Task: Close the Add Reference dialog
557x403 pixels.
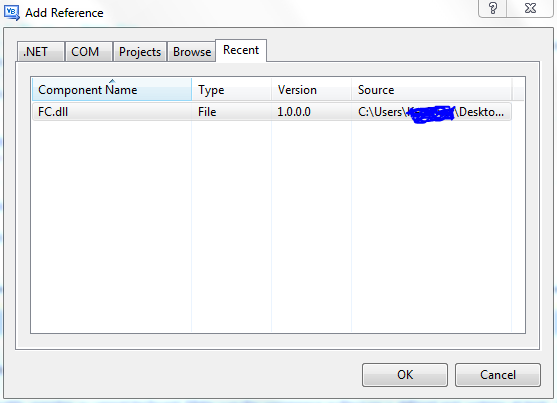Action: tap(530, 8)
